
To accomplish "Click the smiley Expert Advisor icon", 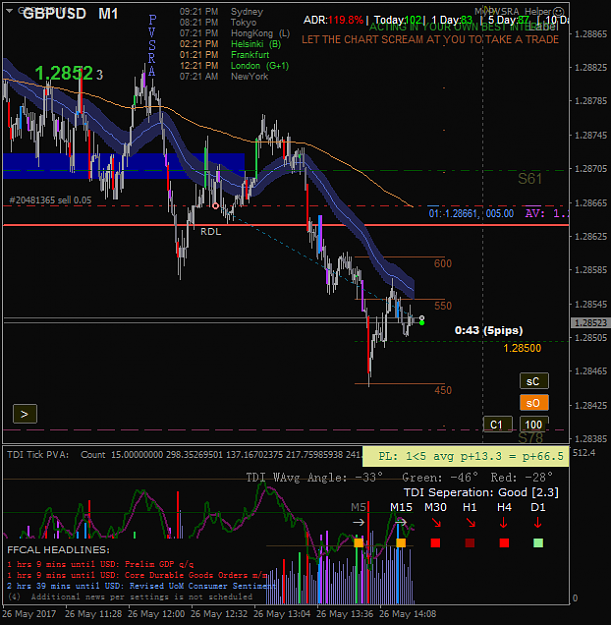I will [559, 12].
